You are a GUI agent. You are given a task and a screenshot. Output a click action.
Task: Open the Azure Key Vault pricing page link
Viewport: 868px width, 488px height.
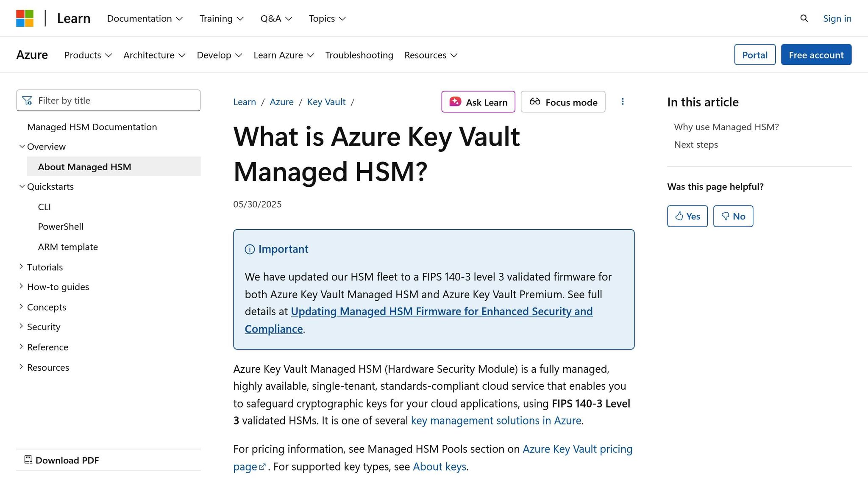577,449
